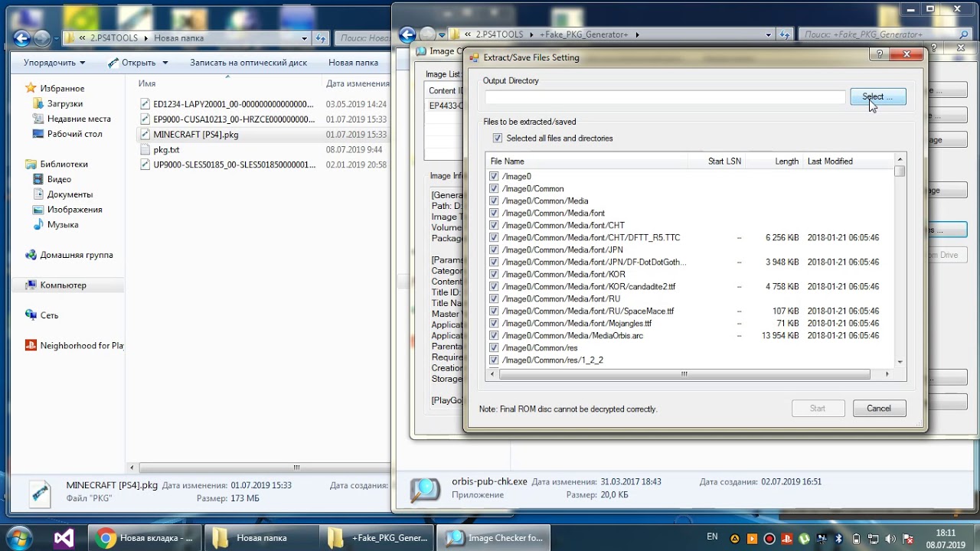Viewport: 980px width, 551px height.
Task: Uncheck the SpaceMace.ttf file checkbox
Action: point(494,311)
